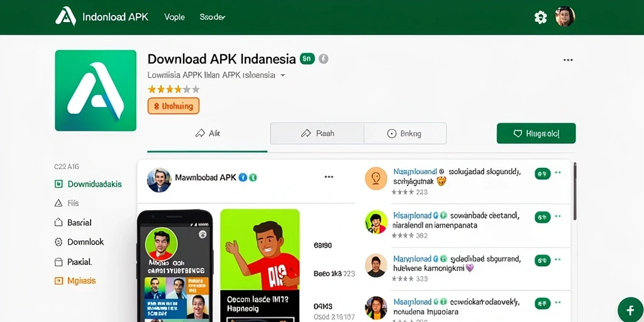Image resolution: width=644 pixels, height=322 pixels.
Task: Click the large green app icon
Action: (x=96, y=91)
